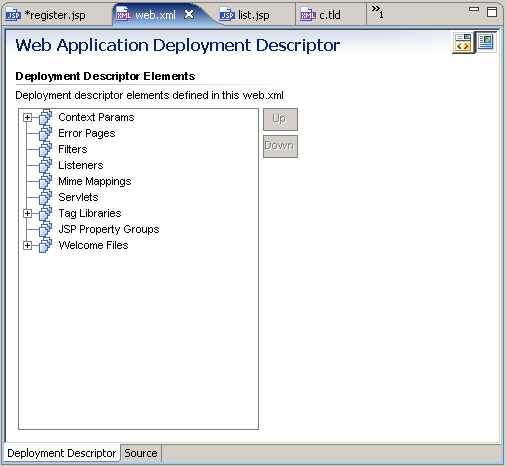Expand the Context Params tree node
This screenshot has width=507, height=467.
coord(27,117)
